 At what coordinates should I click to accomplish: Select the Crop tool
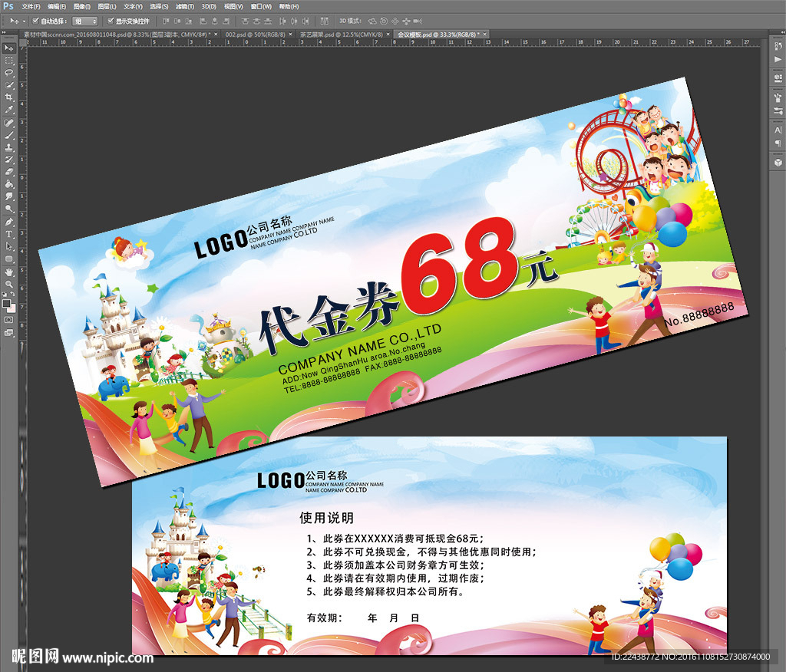(x=9, y=97)
